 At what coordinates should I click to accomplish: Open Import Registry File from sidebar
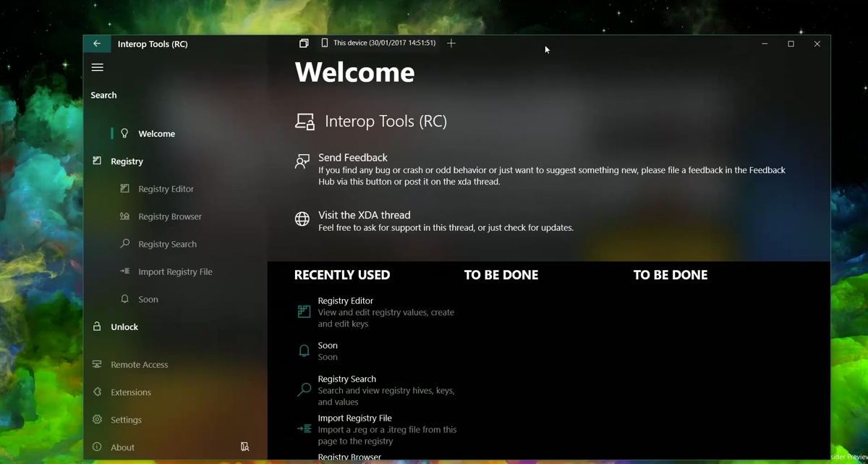click(x=176, y=271)
